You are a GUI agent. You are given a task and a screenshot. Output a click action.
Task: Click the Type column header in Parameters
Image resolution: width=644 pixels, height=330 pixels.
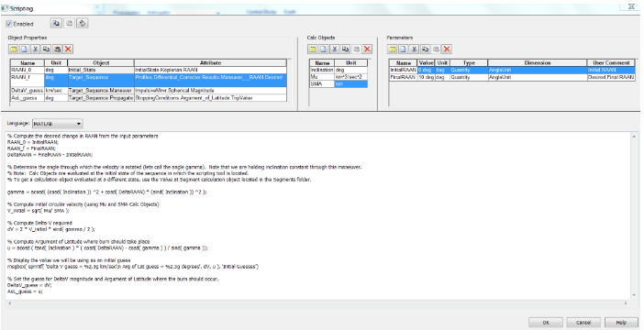469,63
